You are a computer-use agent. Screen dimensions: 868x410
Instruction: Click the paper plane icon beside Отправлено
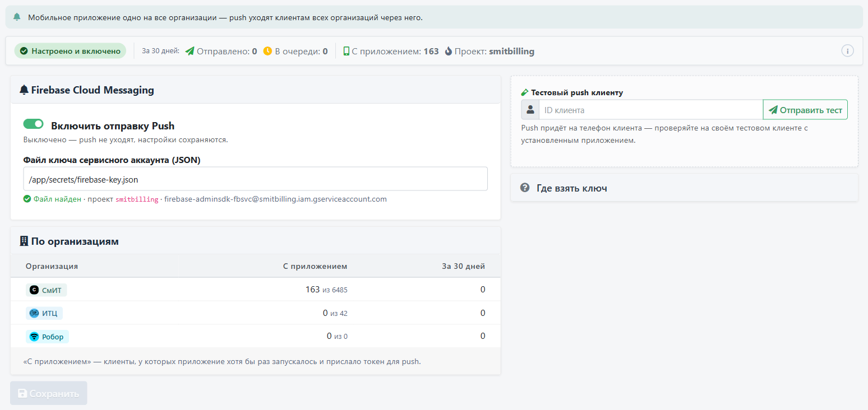click(190, 51)
